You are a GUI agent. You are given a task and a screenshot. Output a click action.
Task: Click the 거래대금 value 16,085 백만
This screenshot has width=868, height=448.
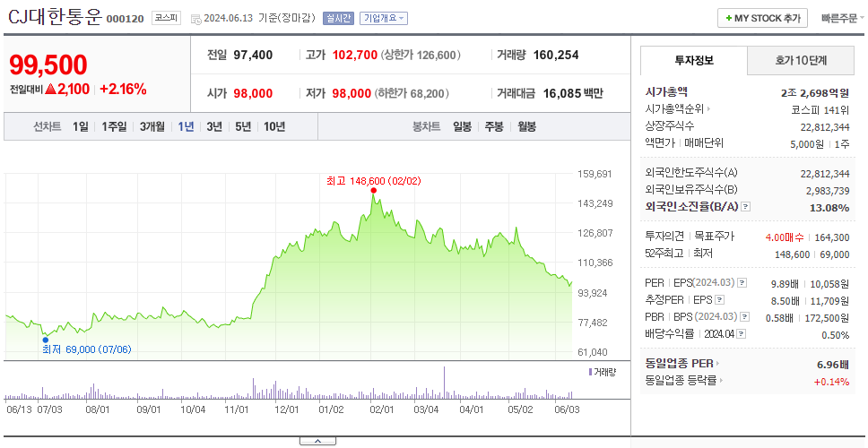click(x=573, y=93)
